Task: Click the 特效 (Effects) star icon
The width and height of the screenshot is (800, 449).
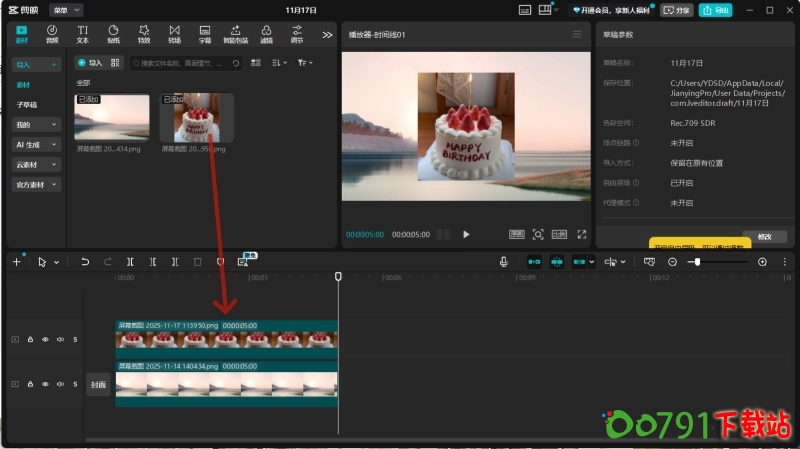Action: coord(144,34)
